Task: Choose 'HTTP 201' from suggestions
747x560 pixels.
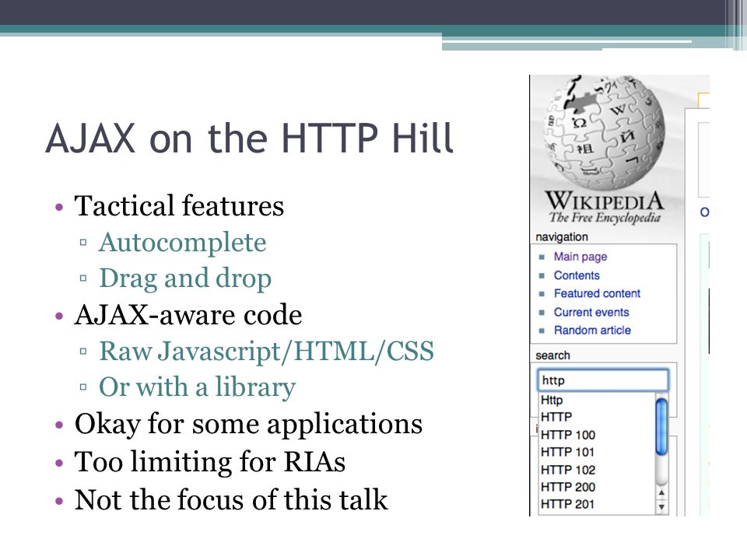Action: (x=567, y=504)
